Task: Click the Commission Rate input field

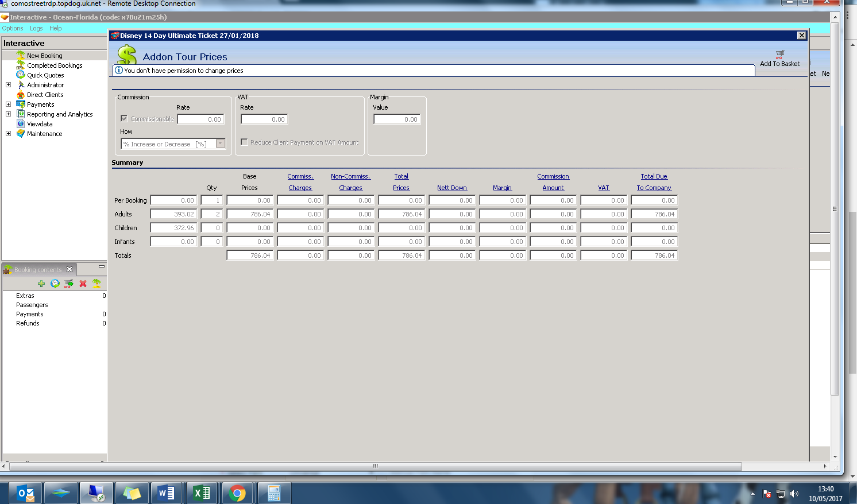Action: [200, 119]
